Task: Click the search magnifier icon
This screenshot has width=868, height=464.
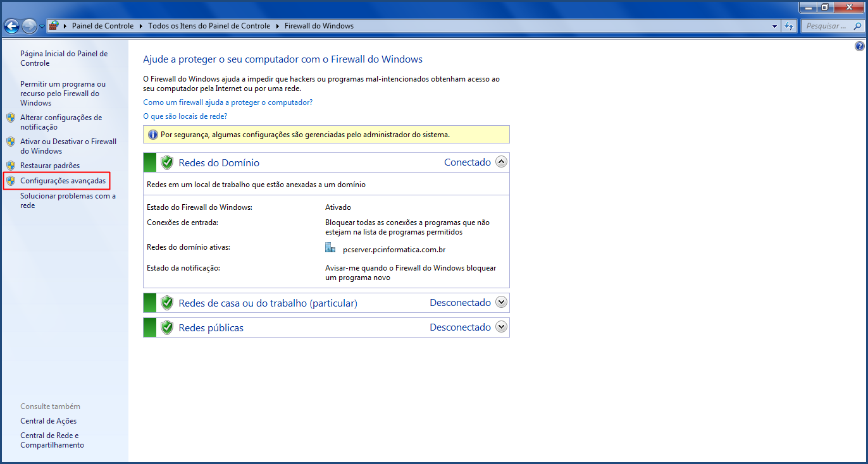Action: pyautogui.click(x=857, y=27)
